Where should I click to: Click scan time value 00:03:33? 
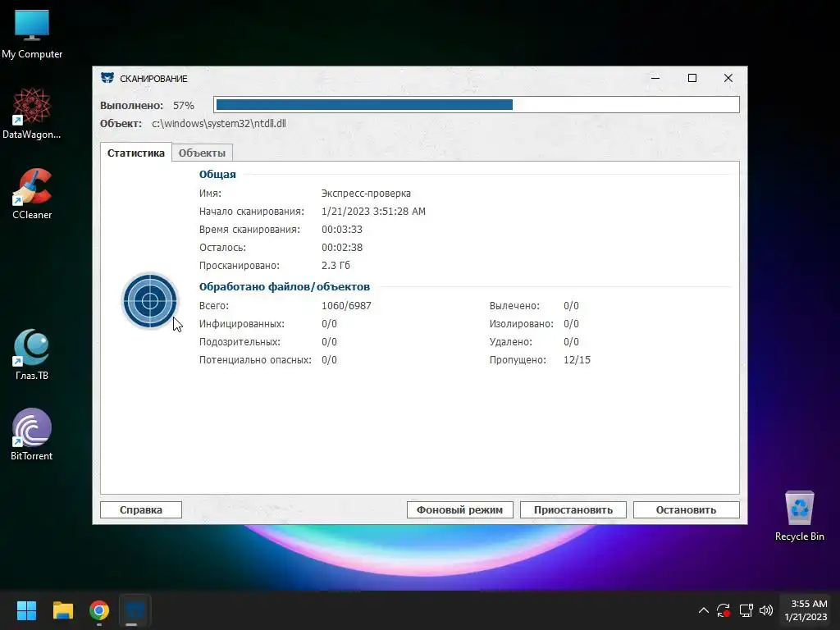tap(342, 230)
